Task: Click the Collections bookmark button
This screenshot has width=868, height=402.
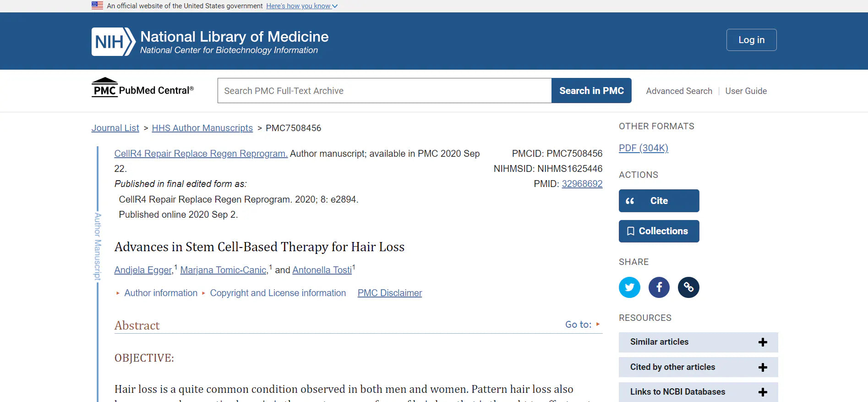Action: 659,231
